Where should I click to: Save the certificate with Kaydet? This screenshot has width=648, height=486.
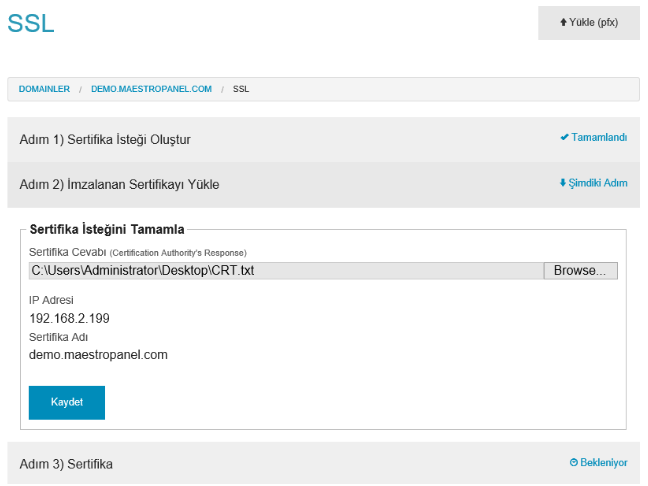[x=67, y=403]
